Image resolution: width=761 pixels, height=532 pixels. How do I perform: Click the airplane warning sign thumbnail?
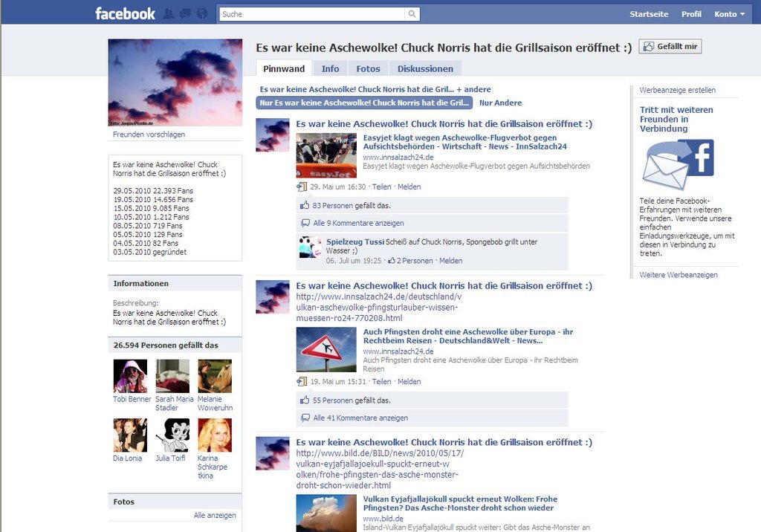coord(326,350)
